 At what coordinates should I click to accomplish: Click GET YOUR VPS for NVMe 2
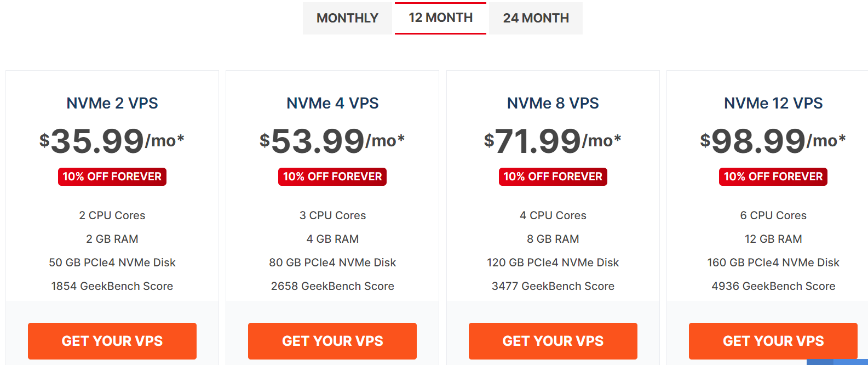[112, 341]
